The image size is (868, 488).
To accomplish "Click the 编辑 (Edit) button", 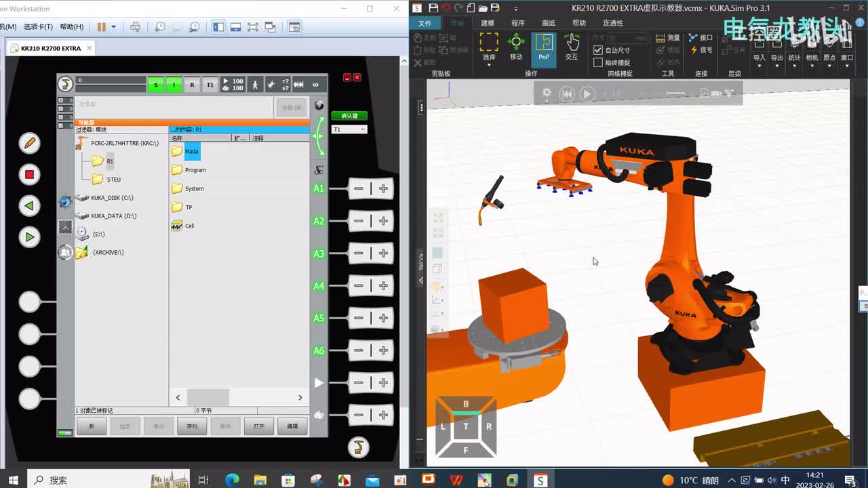I will point(292,426).
